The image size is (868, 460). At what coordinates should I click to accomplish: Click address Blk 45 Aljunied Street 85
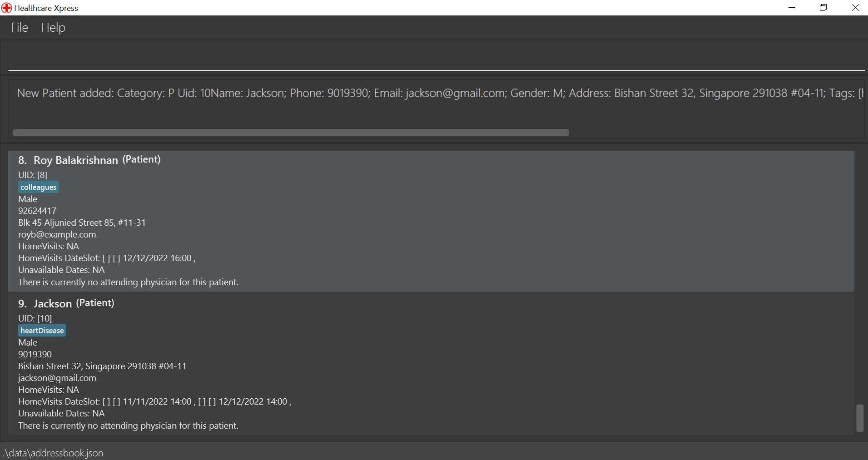click(x=82, y=223)
